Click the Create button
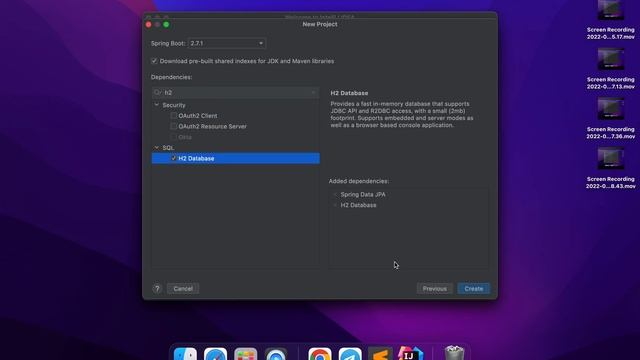 click(x=473, y=289)
